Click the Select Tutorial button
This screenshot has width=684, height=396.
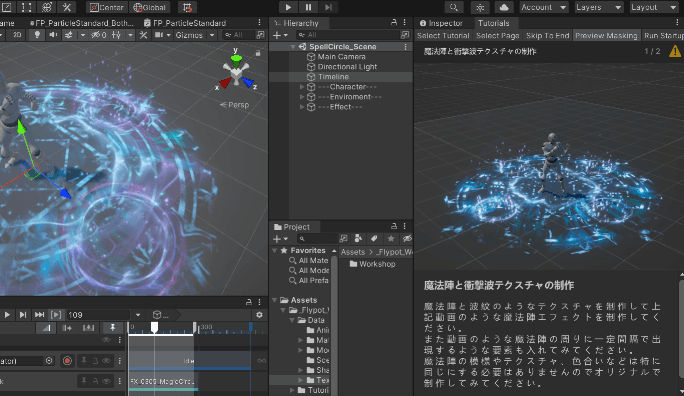[x=443, y=36]
